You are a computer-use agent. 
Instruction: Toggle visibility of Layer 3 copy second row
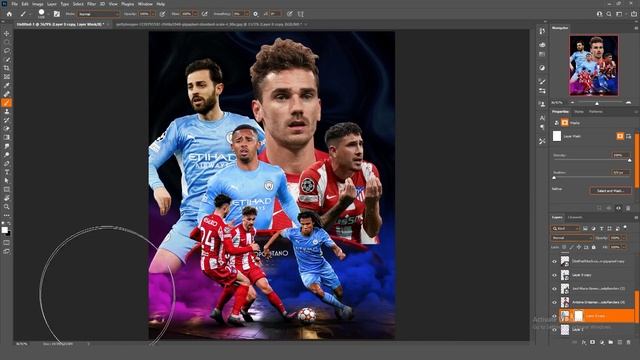pos(554,275)
